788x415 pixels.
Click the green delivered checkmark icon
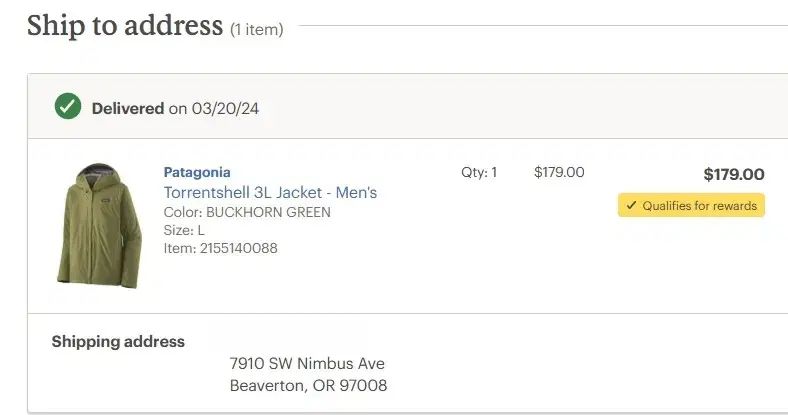pyautogui.click(x=68, y=106)
